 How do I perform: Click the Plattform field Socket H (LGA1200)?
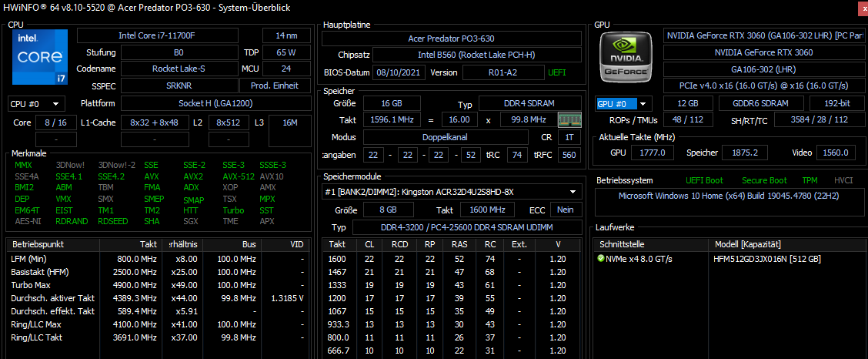point(216,103)
